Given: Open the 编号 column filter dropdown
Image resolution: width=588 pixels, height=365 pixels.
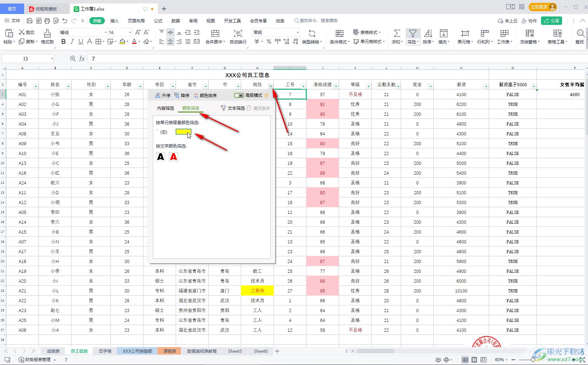Looking at the screenshot, I should 36,86.
